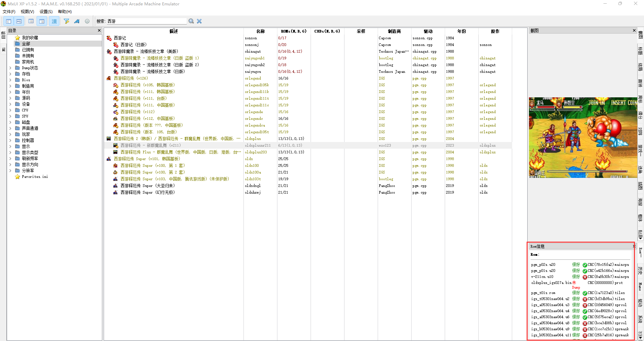The height and width of the screenshot is (341, 644).
Task: Click the M1 picture panel toolbar icon
Action: (19, 21)
